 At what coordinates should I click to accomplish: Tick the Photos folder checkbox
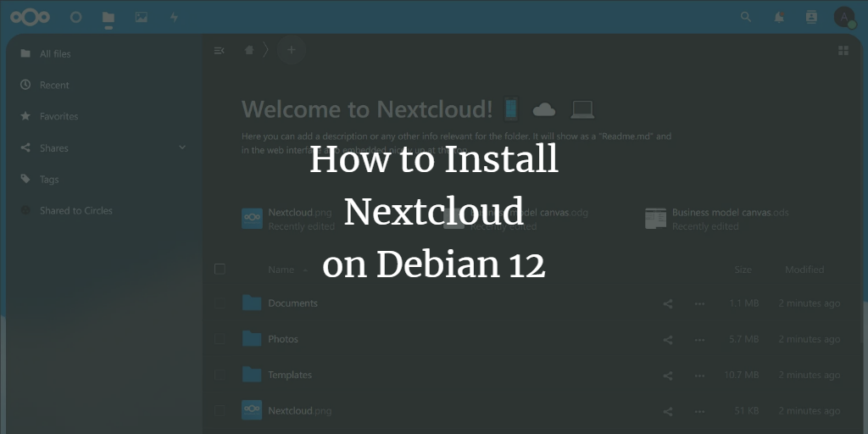click(220, 339)
